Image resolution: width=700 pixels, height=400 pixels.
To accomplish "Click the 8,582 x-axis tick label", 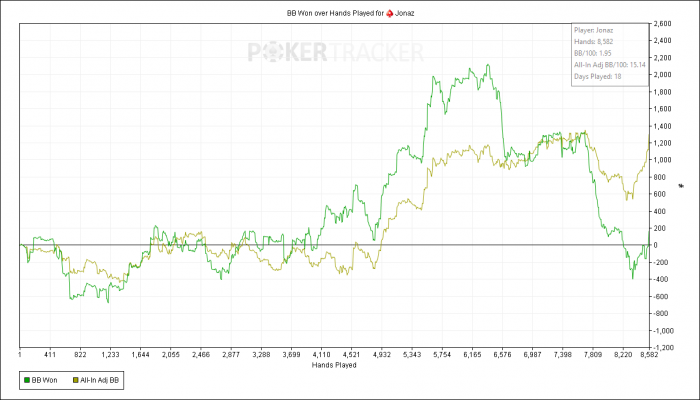I will tap(649, 355).
